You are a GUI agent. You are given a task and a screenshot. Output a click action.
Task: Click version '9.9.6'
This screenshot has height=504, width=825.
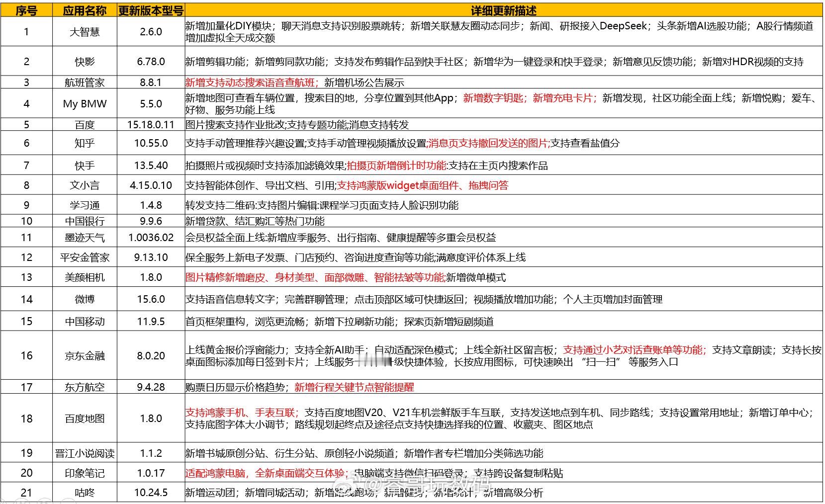click(151, 221)
